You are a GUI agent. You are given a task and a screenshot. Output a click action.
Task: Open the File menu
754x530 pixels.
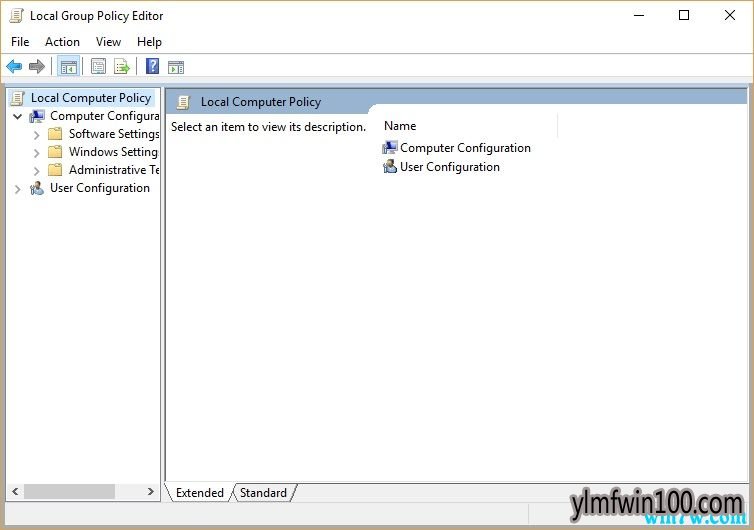[x=20, y=42]
